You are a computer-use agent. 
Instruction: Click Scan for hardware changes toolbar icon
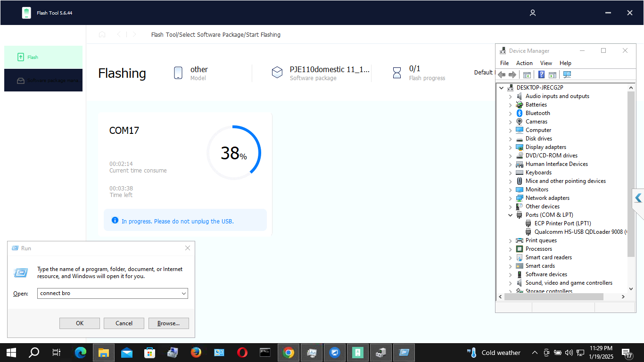pyautogui.click(x=567, y=74)
